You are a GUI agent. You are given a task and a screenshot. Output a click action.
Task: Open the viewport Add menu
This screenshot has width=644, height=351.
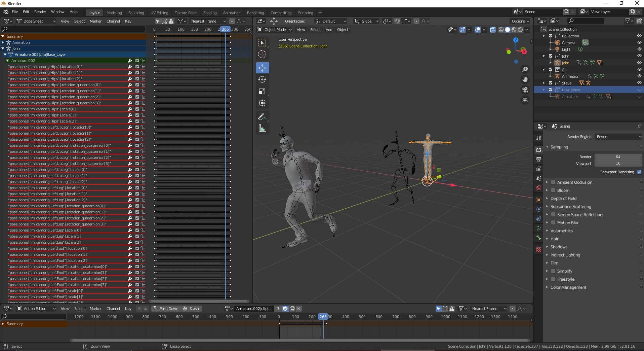click(x=329, y=30)
